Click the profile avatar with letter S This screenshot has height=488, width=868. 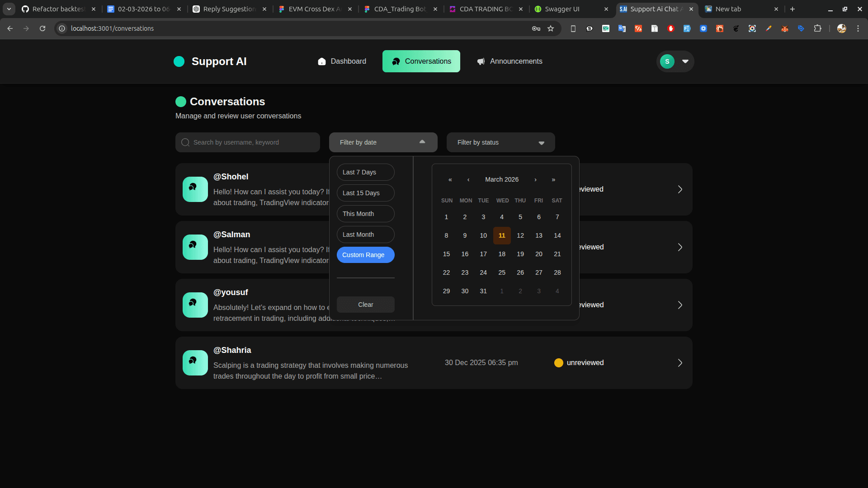pyautogui.click(x=667, y=61)
